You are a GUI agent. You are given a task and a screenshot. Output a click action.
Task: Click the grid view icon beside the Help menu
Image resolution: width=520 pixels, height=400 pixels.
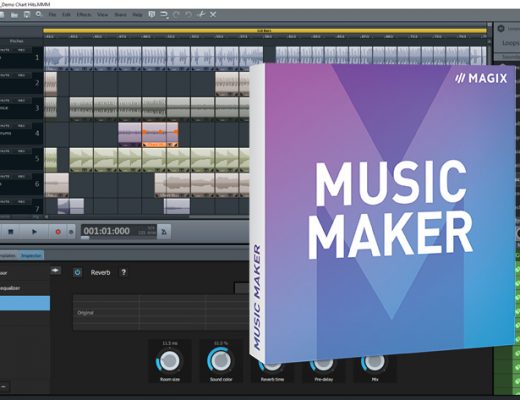coord(152,14)
